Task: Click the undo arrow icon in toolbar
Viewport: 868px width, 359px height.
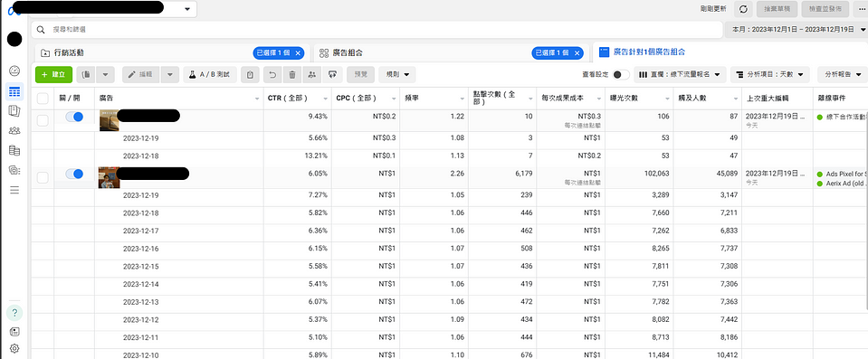Action: point(272,74)
